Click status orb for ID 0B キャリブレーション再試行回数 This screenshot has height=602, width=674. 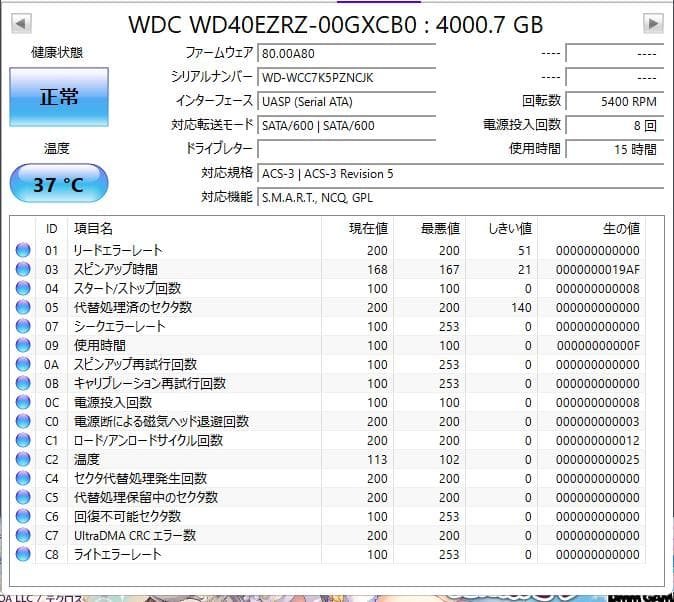tap(23, 383)
